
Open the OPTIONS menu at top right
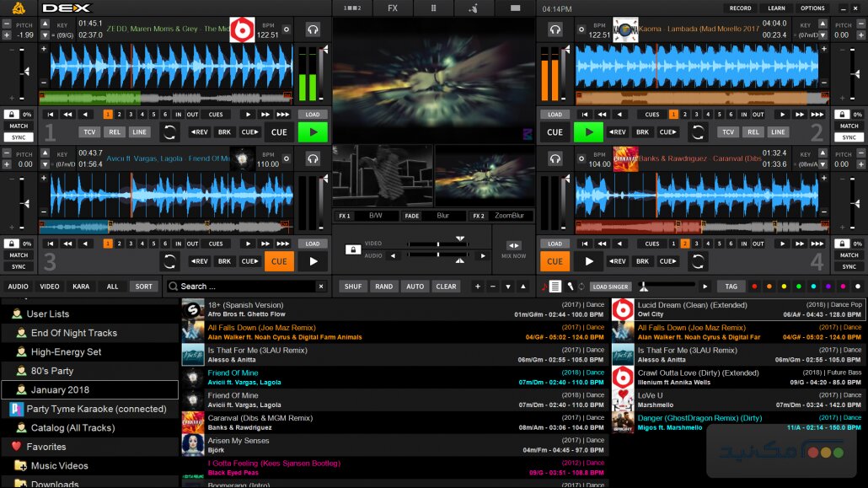coord(813,8)
